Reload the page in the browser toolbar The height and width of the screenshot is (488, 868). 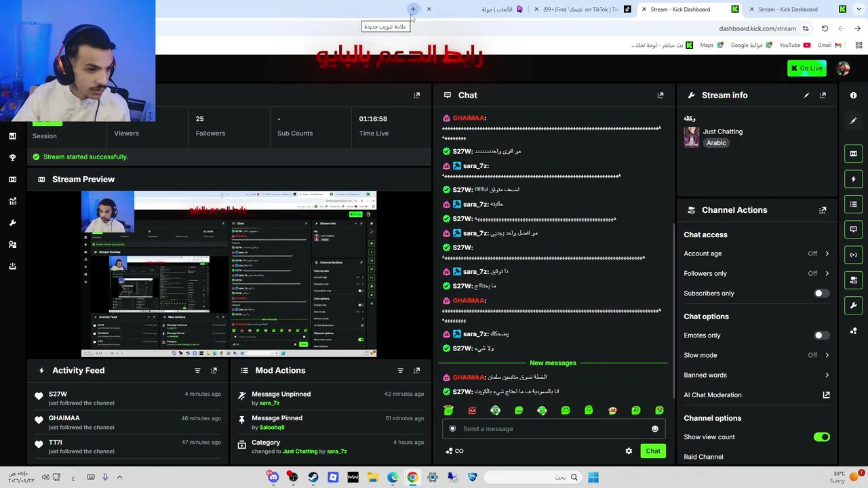825,28
